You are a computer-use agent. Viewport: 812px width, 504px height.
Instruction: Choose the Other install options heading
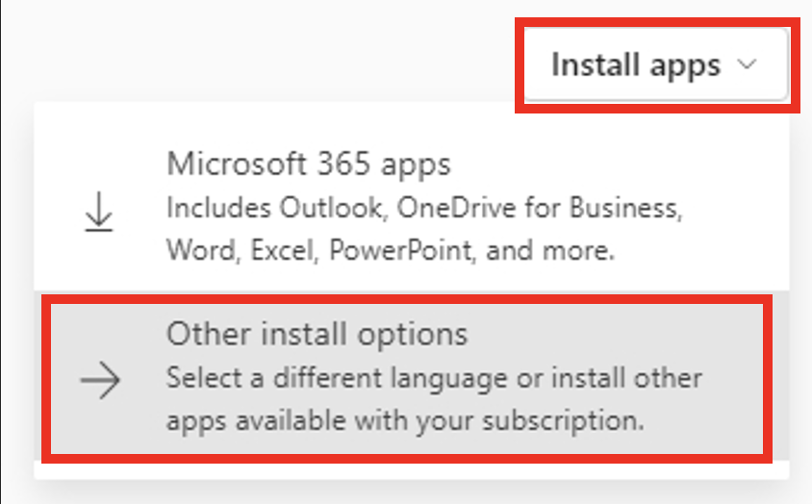point(317,334)
